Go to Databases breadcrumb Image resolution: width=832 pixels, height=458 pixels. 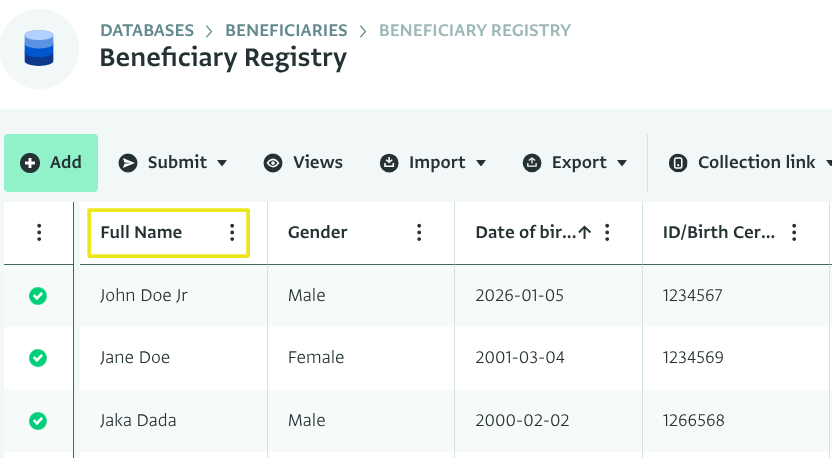[x=148, y=30]
